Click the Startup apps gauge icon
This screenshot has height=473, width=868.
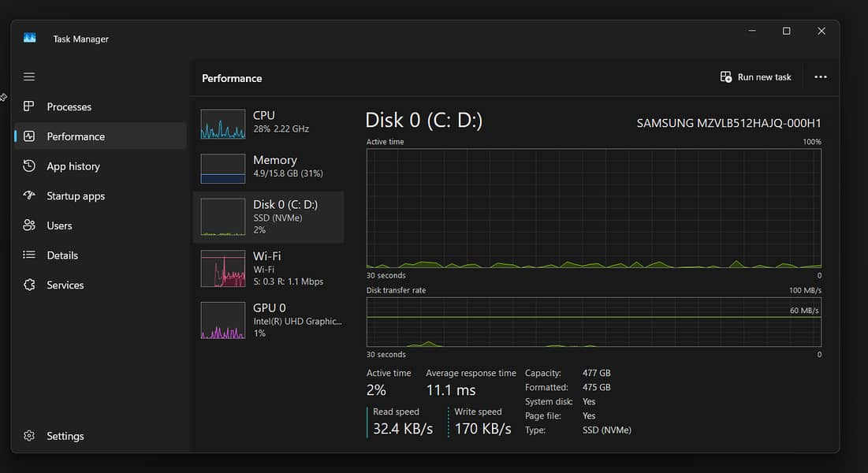pyautogui.click(x=29, y=196)
